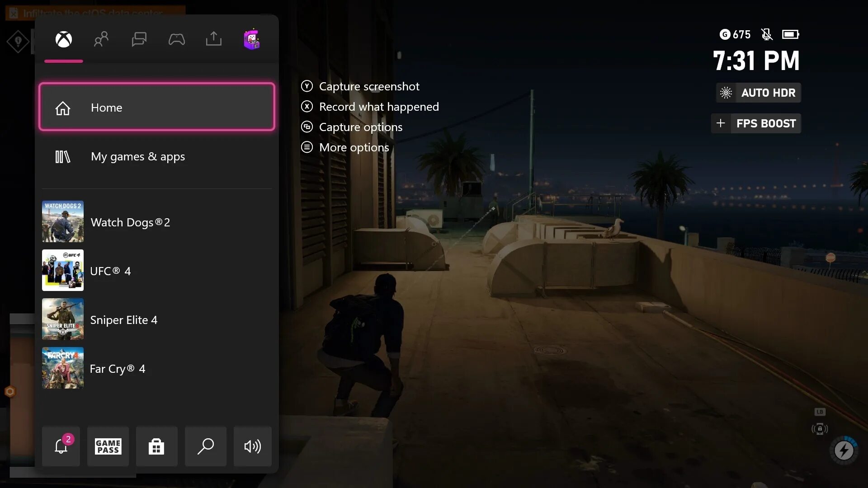
Task: Expand More options capture menu
Action: [354, 147]
